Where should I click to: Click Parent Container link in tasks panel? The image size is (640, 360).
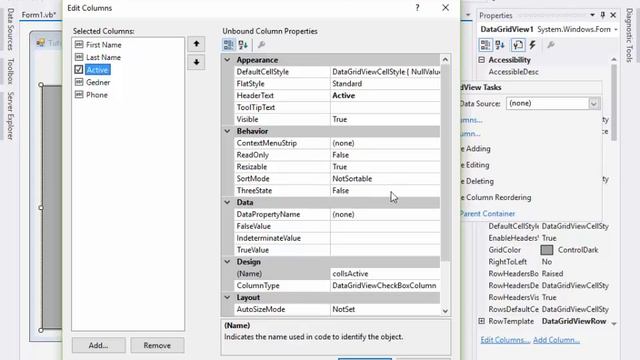(487, 213)
